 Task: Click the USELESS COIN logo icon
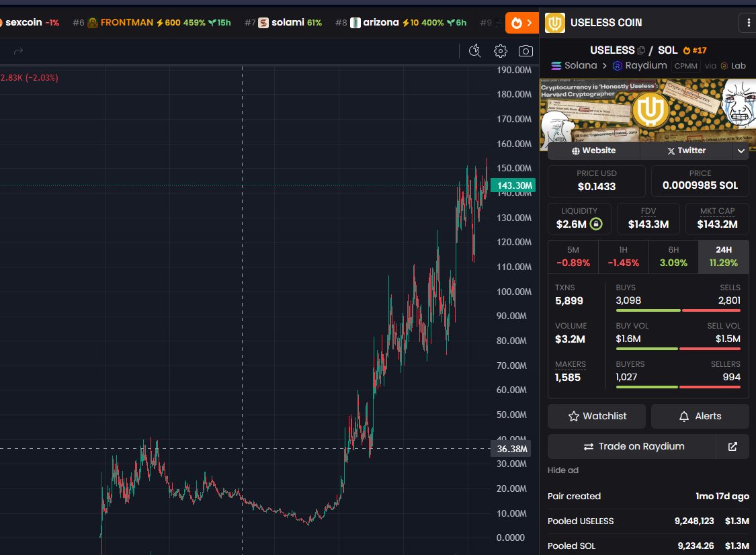pos(555,23)
